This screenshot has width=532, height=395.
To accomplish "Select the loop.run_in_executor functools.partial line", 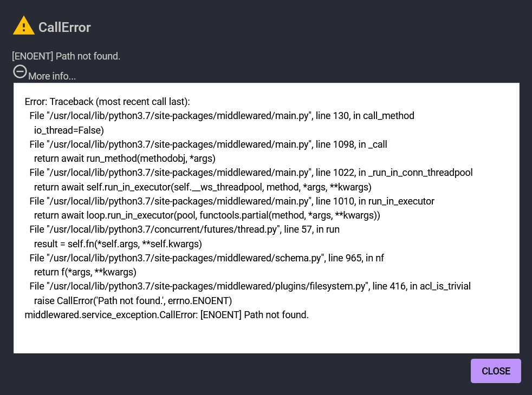I will click(207, 215).
